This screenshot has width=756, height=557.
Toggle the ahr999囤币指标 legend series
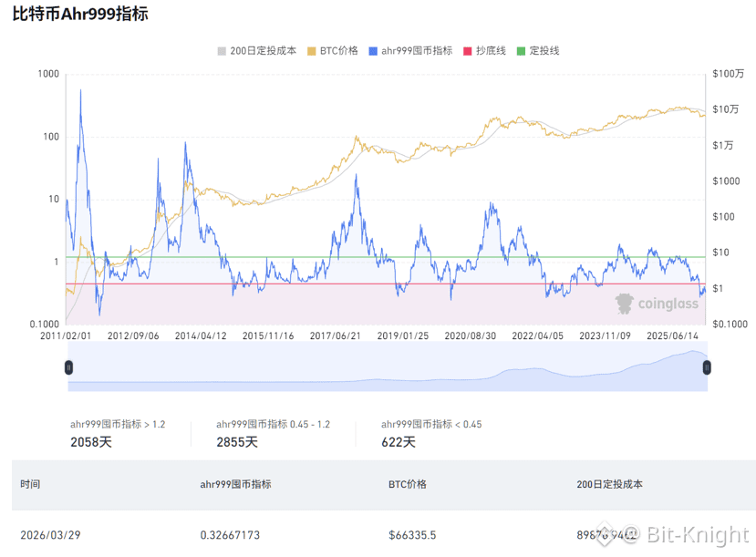click(410, 50)
